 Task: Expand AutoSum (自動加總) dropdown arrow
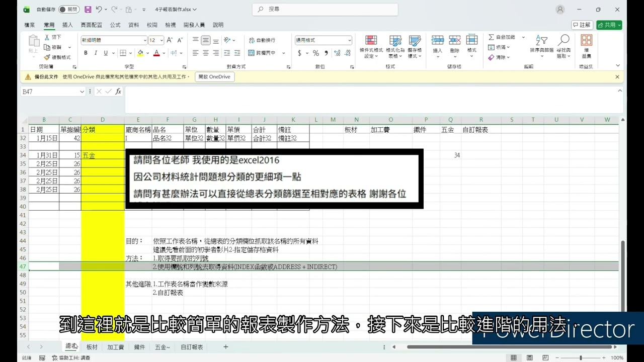click(523, 37)
